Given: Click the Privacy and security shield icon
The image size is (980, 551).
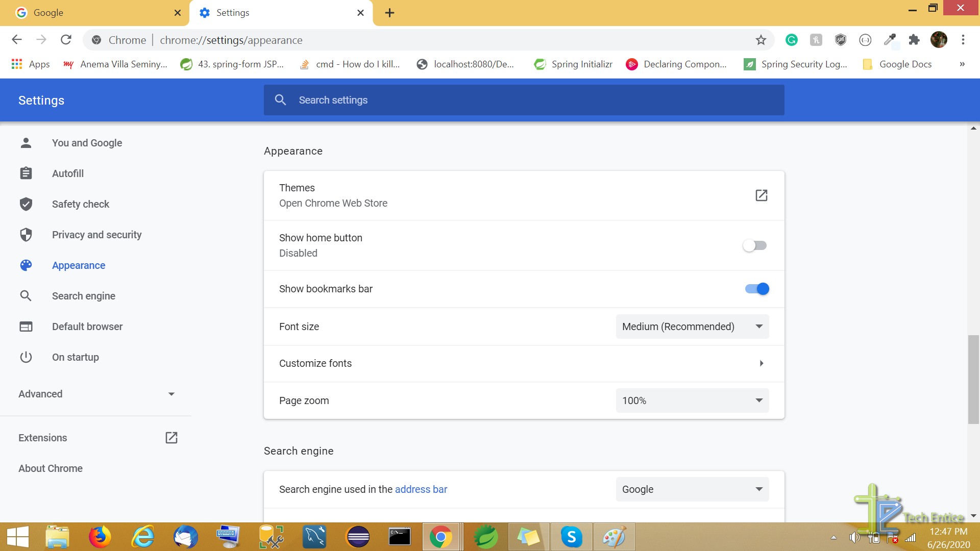Looking at the screenshot, I should click(x=25, y=235).
